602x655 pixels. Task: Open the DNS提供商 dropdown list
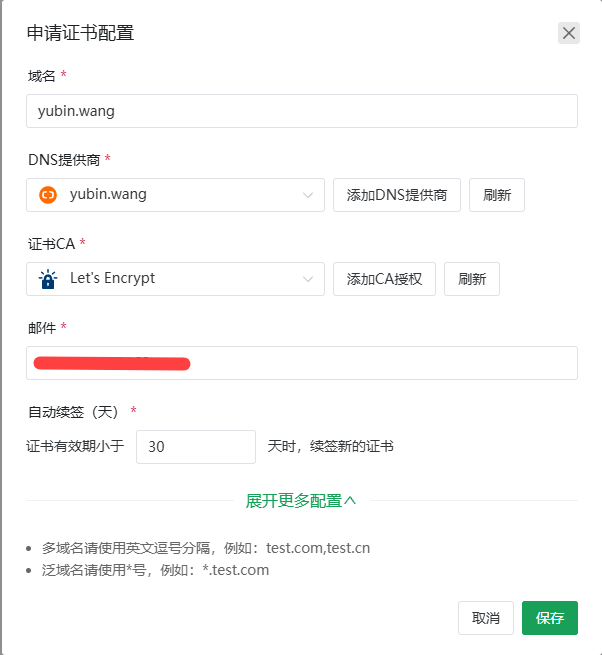(x=175, y=195)
